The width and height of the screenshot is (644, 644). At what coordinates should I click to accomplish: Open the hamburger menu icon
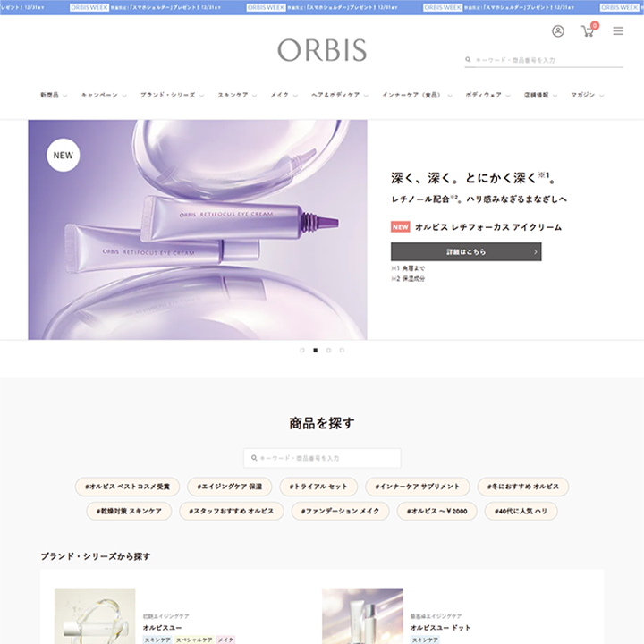coord(618,30)
